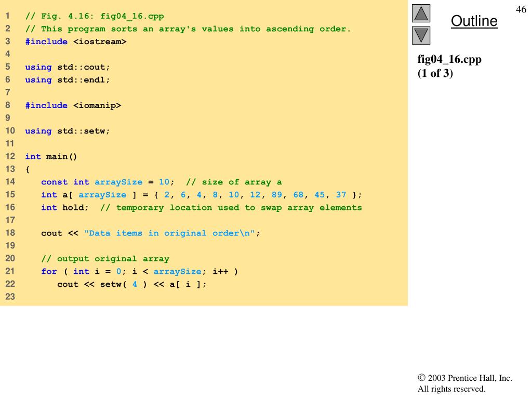The image size is (532, 399).
Task: Click slide number 46
Action: click(521, 9)
